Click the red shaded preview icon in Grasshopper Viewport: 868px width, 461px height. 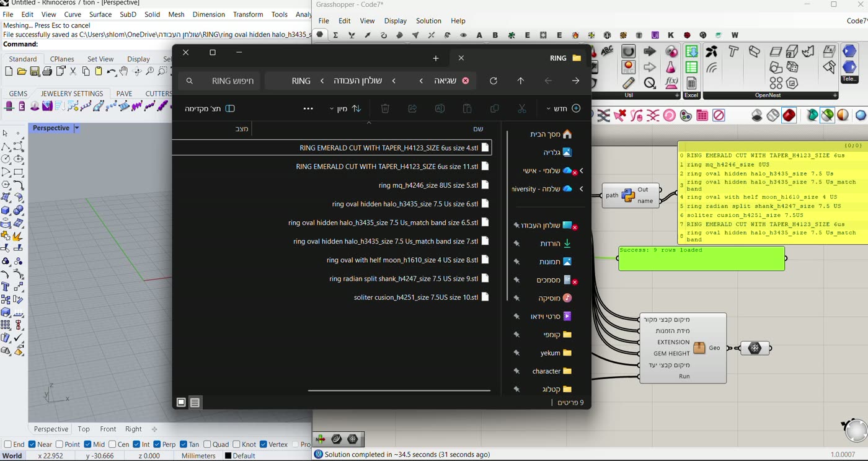[789, 115]
